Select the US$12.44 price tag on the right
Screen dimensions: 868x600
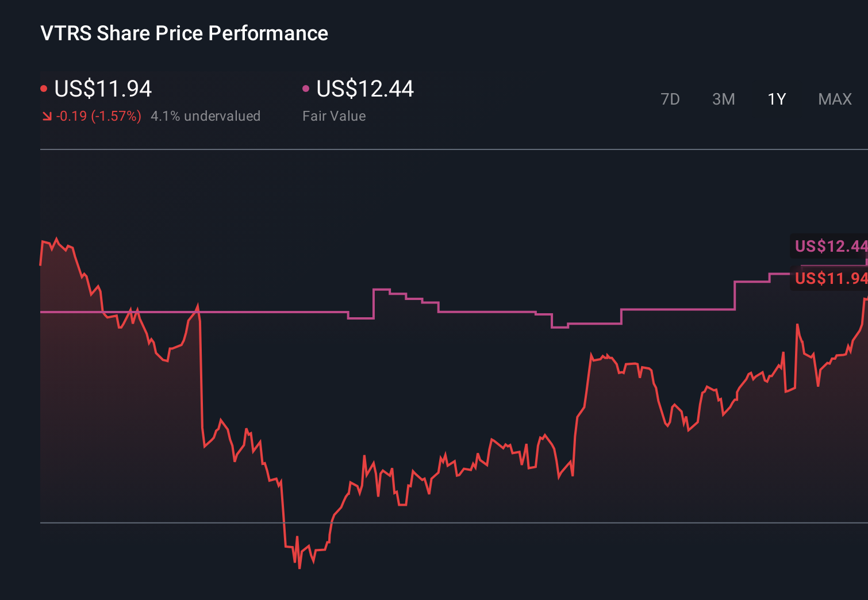tap(829, 247)
